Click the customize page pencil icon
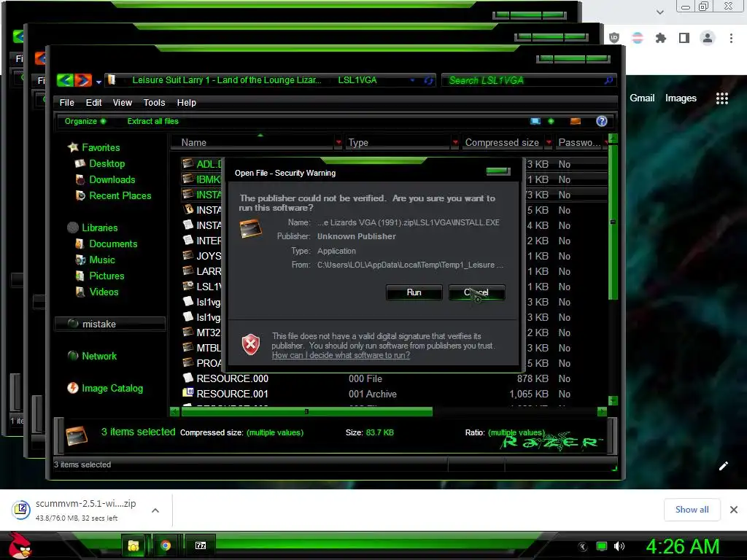Viewport: 747px width, 560px height. (x=723, y=466)
